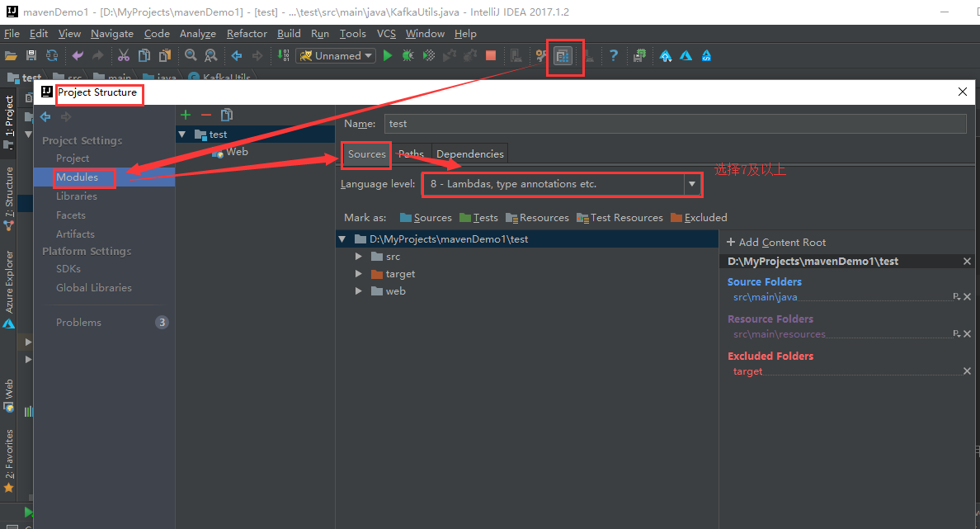980x529 pixels.
Task: Switch to the Sources tab
Action: tap(367, 154)
